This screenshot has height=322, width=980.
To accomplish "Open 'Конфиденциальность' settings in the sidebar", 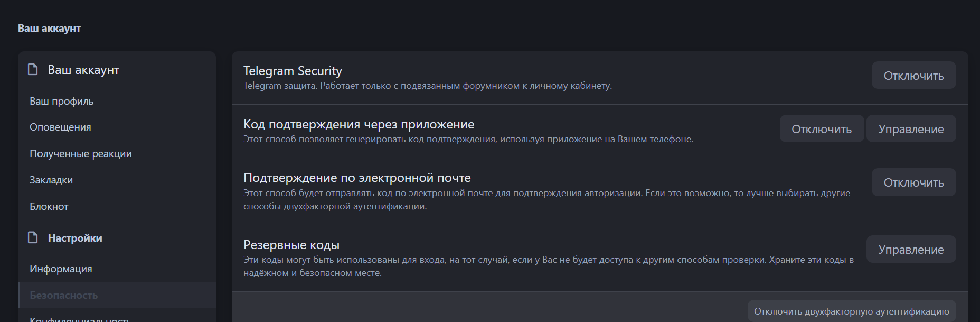I will pyautogui.click(x=79, y=318).
